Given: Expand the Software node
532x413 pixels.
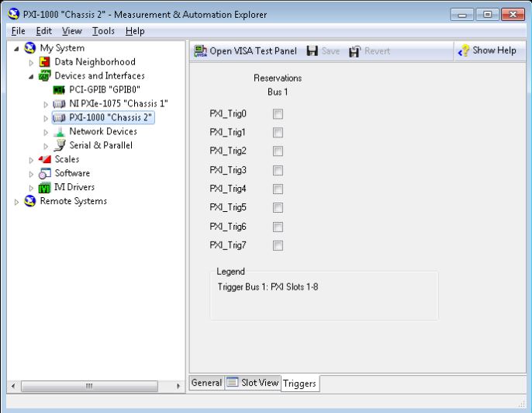Looking at the screenshot, I should (x=31, y=174).
